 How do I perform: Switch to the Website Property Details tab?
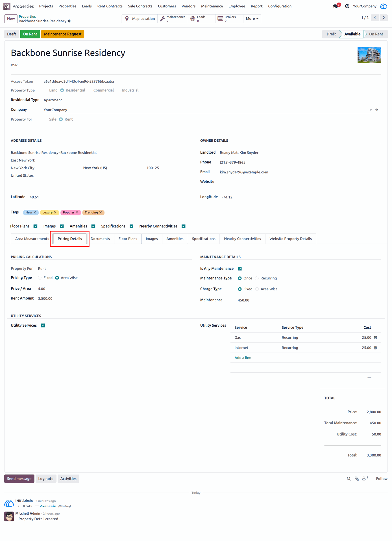(291, 239)
